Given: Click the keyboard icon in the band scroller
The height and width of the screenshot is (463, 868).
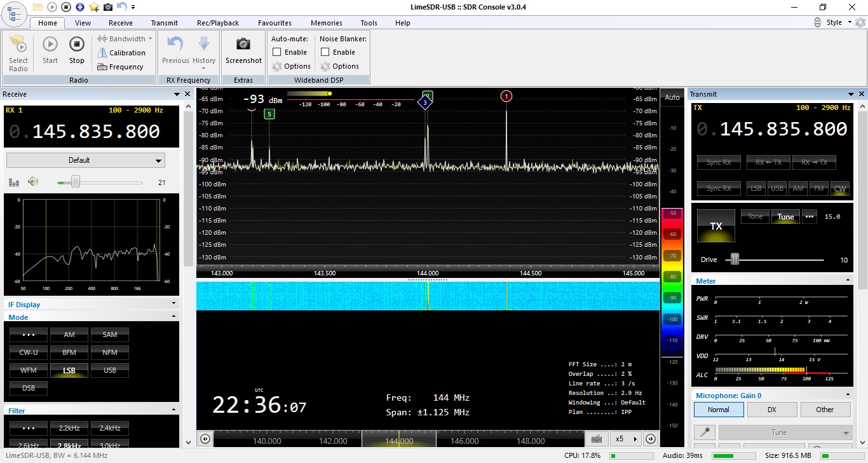Looking at the screenshot, I should pyautogui.click(x=596, y=439).
